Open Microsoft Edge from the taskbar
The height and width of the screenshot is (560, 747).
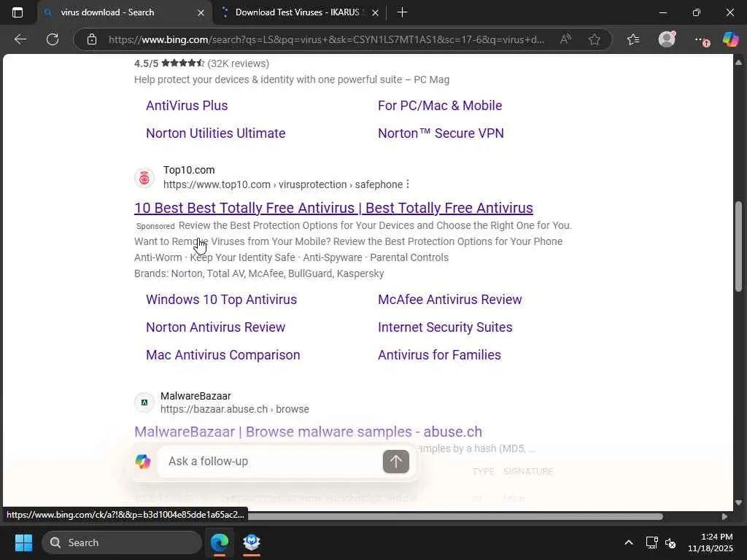[220, 542]
